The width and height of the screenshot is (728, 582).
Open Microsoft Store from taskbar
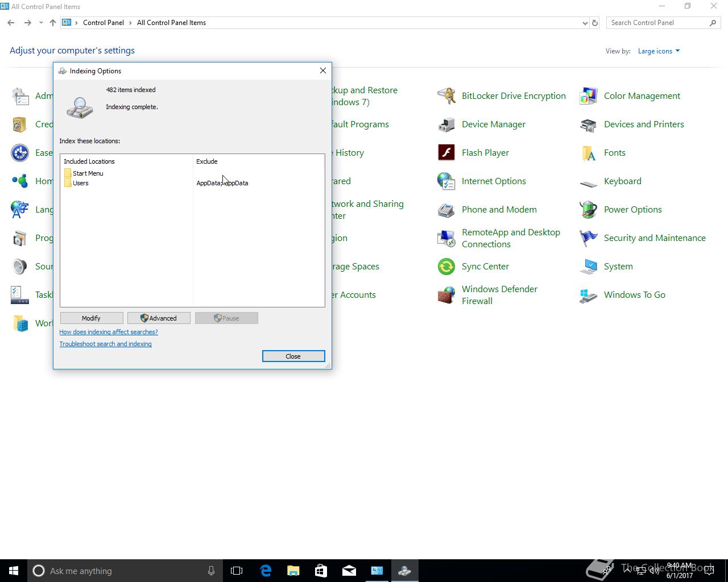pyautogui.click(x=321, y=571)
